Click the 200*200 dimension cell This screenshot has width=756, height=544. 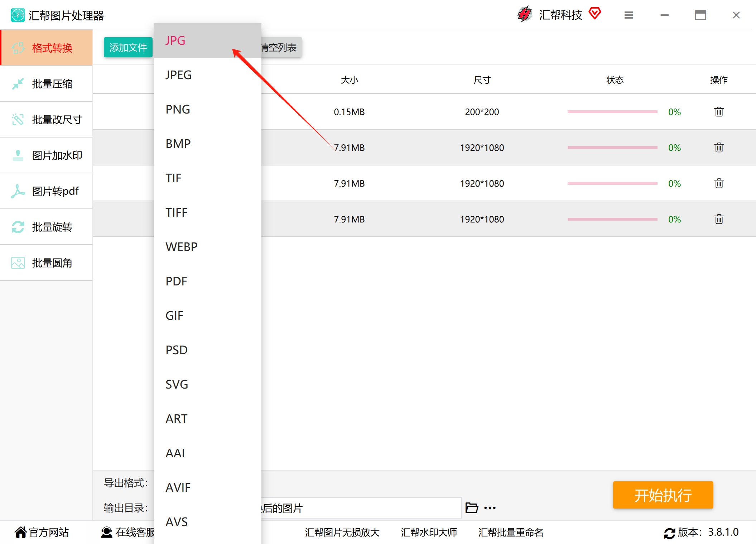[482, 112]
